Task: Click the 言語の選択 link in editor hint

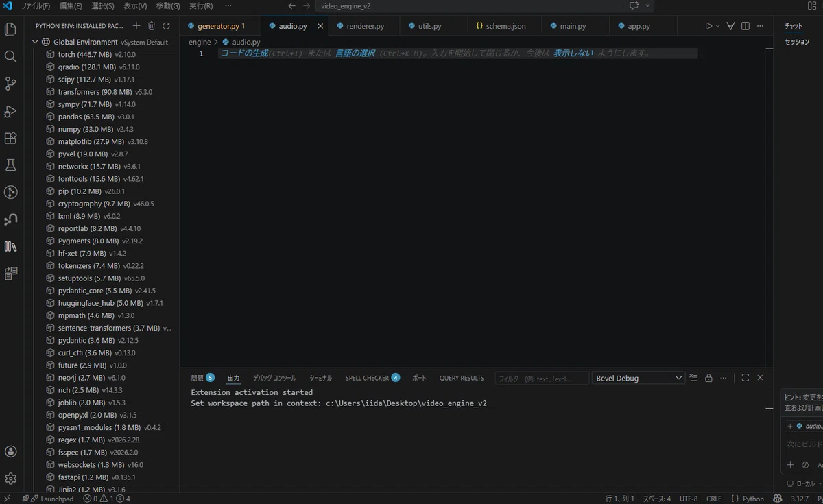Action: coord(355,53)
